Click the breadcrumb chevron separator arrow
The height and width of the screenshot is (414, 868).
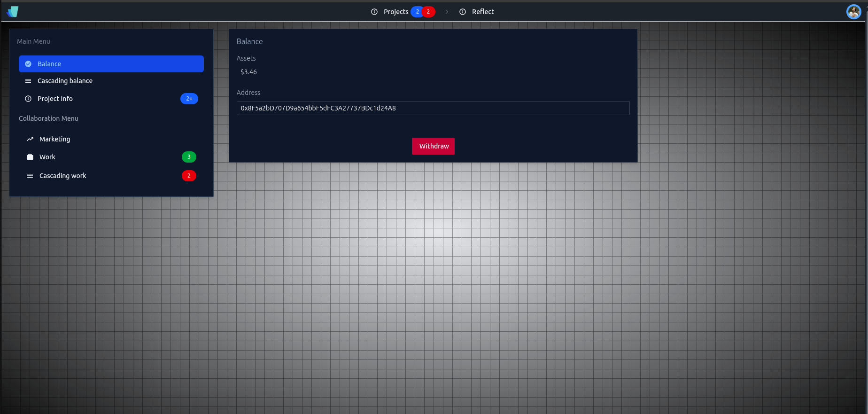coord(447,12)
